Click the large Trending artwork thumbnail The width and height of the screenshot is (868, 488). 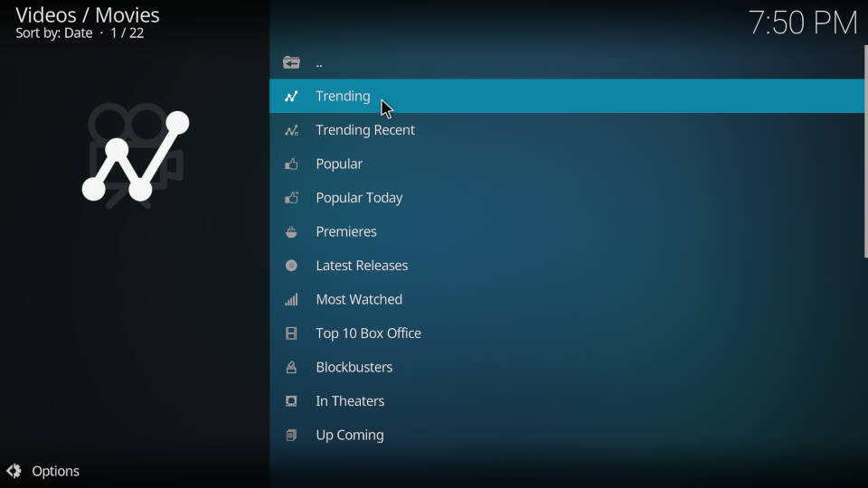136,156
